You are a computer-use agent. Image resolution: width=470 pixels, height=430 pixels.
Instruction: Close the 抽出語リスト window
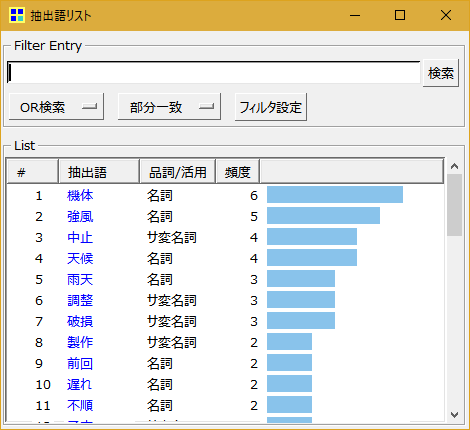[x=446, y=15]
